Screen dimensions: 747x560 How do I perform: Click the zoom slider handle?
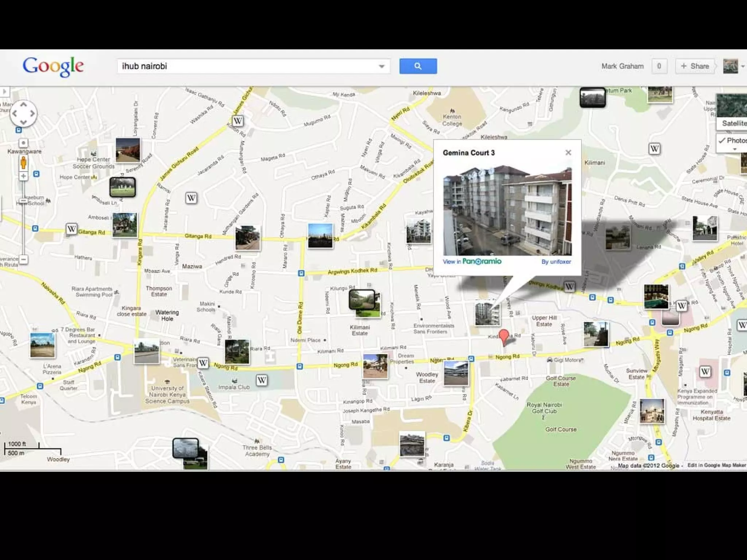pos(23,201)
